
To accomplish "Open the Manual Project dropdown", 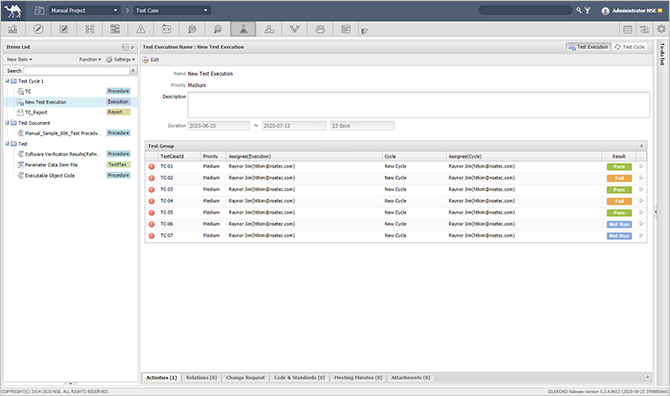I will click(x=84, y=10).
